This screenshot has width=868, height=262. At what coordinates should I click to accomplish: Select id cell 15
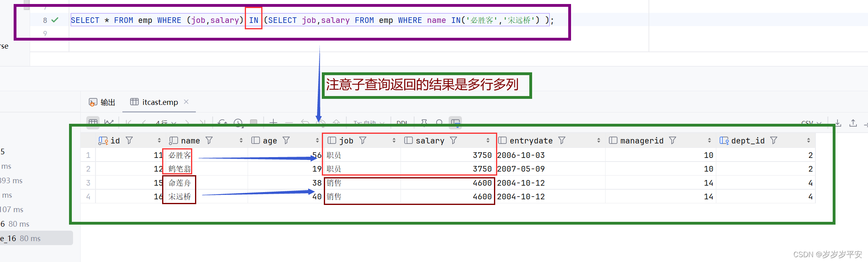point(158,183)
